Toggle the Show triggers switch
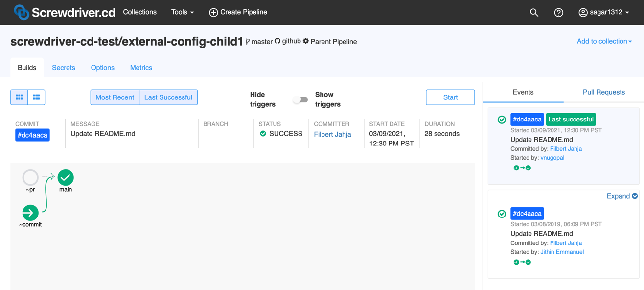 pyautogui.click(x=300, y=100)
